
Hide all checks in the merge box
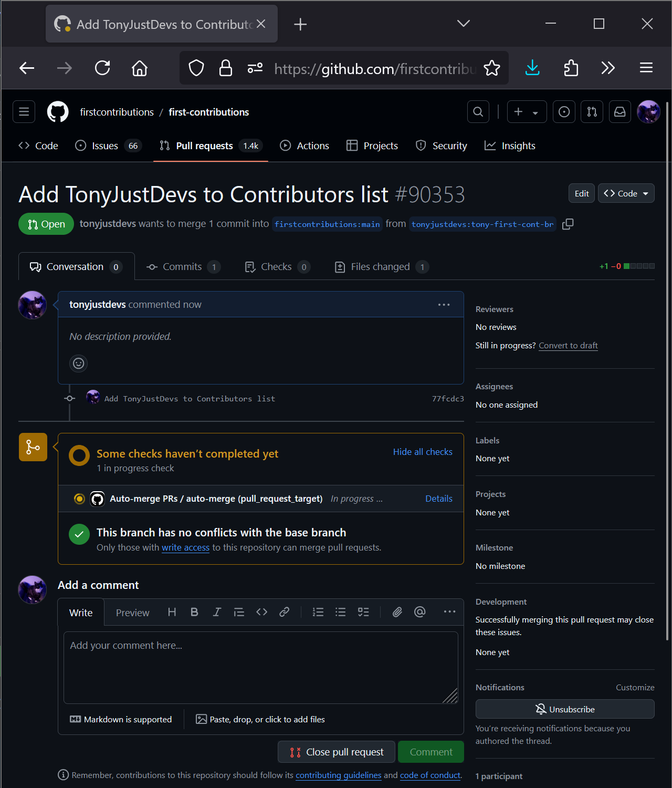423,452
